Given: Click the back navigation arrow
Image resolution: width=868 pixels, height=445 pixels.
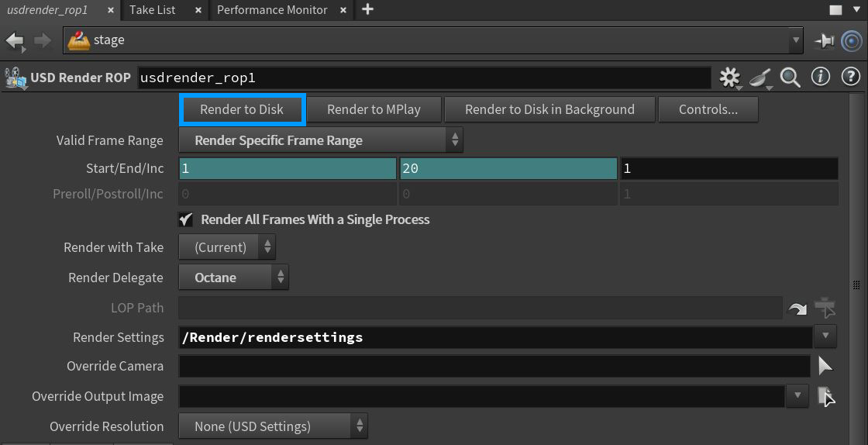Looking at the screenshot, I should (15, 40).
